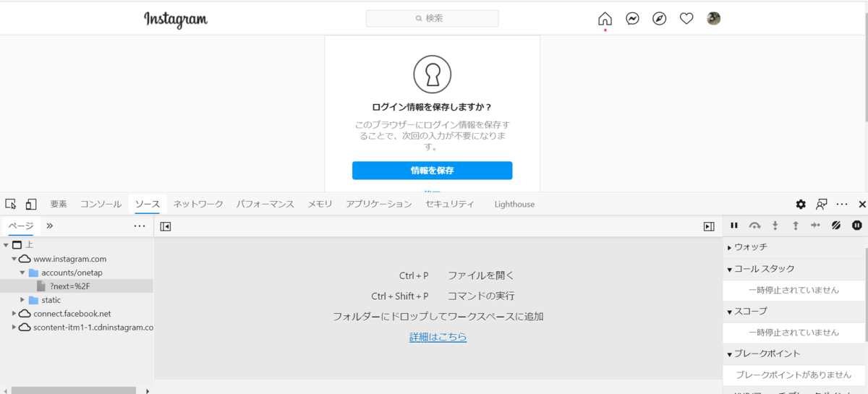
Task: Collapse the 上 top frame node
Action: pyautogui.click(x=6, y=245)
